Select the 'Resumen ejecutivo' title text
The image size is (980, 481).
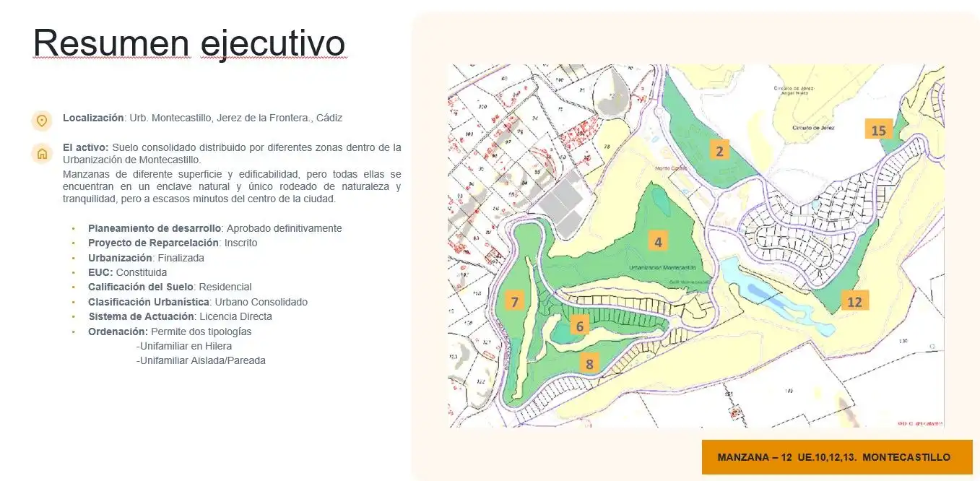point(189,43)
